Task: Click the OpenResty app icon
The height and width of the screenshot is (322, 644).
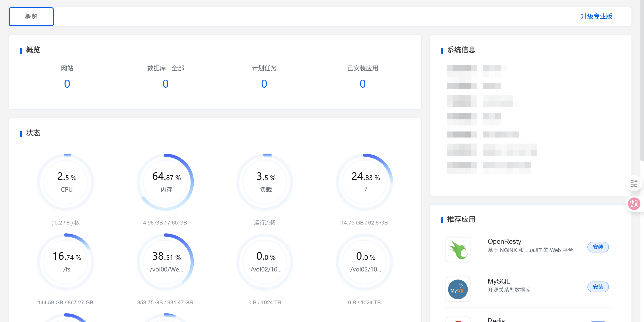Action: coord(458,249)
